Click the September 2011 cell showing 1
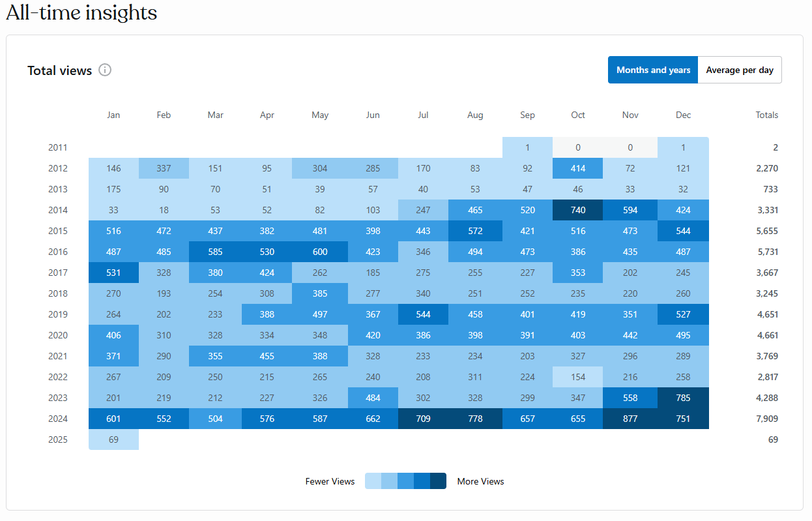This screenshot has height=521, width=812. coord(527,147)
